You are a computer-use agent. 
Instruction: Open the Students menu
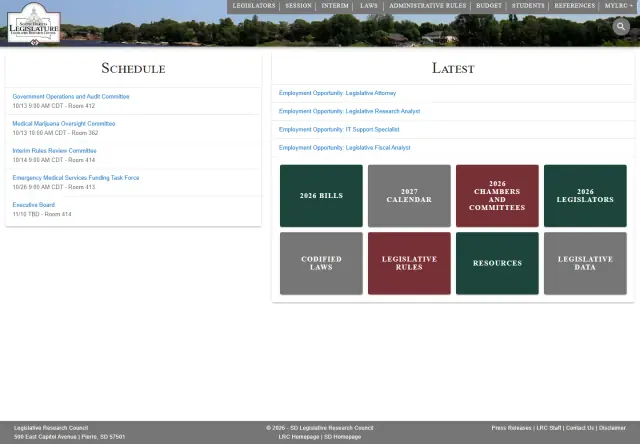528,6
